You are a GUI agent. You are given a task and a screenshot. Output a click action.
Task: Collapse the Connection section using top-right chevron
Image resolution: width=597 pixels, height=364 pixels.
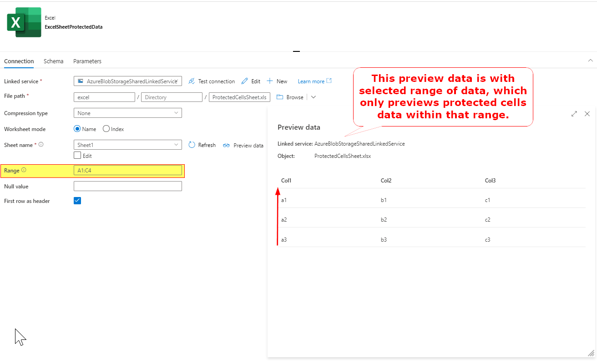tap(590, 60)
